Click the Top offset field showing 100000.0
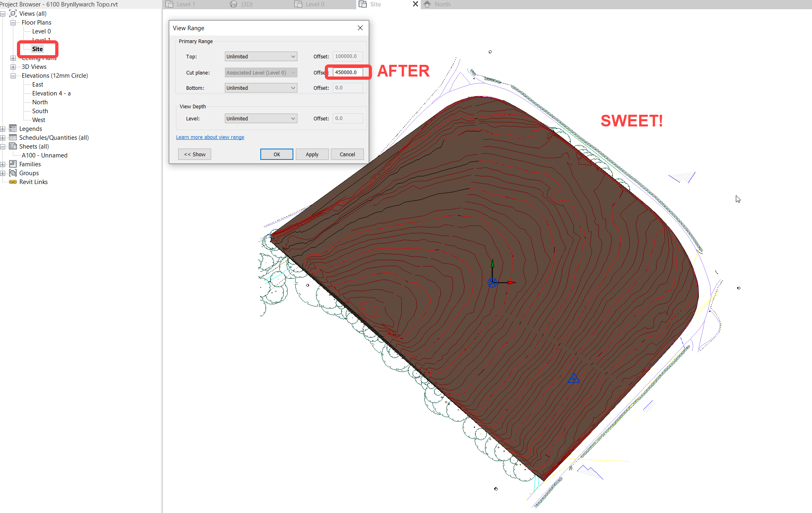812x513 pixels. tap(348, 56)
